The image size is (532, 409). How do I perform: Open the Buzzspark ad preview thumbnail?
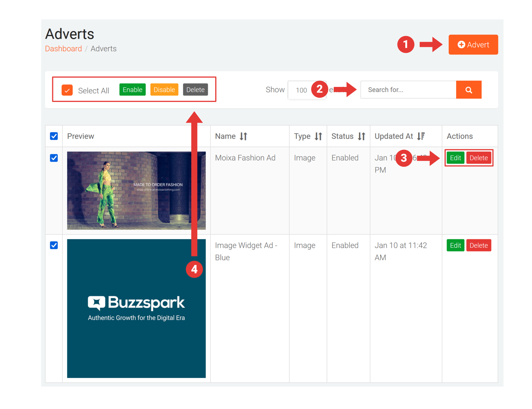(x=136, y=308)
